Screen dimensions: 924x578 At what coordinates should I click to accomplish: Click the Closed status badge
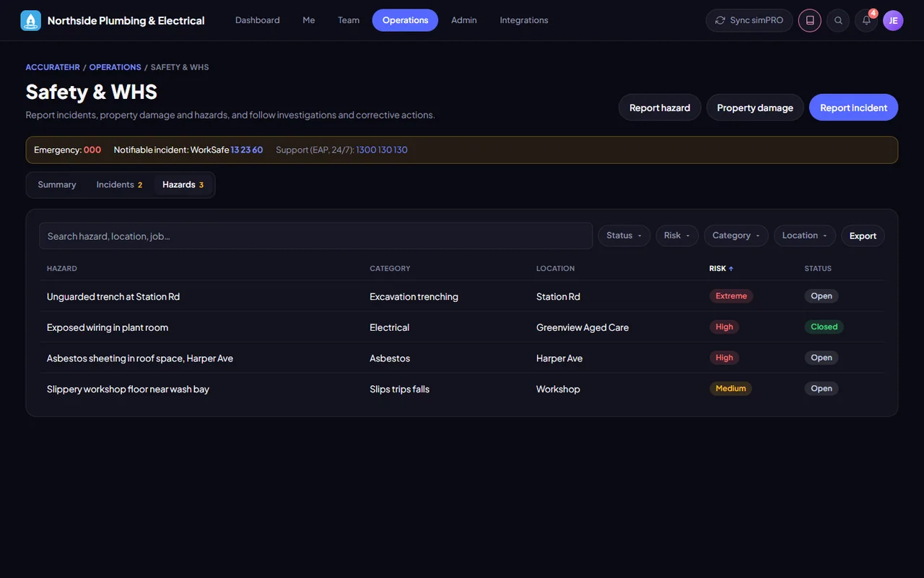(x=824, y=327)
